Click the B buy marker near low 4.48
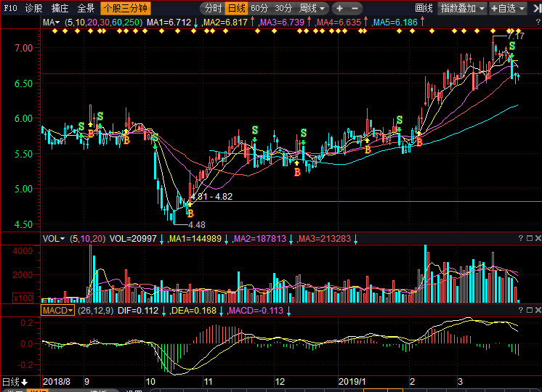Image resolution: width=542 pixels, height=392 pixels. click(190, 213)
